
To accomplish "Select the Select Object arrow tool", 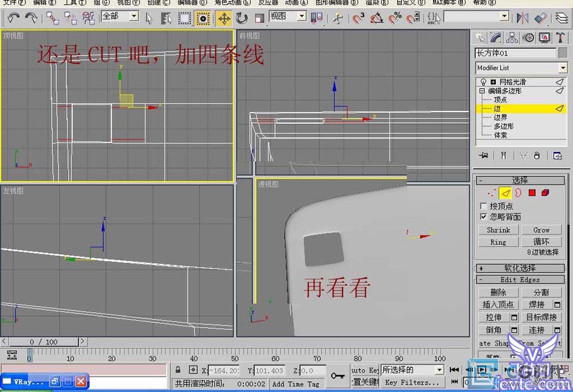I will point(149,18).
